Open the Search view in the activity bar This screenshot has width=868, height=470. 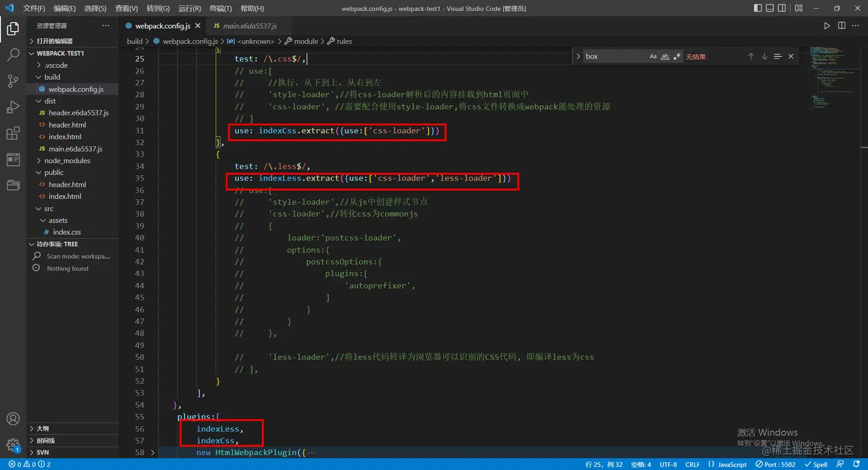click(x=13, y=55)
